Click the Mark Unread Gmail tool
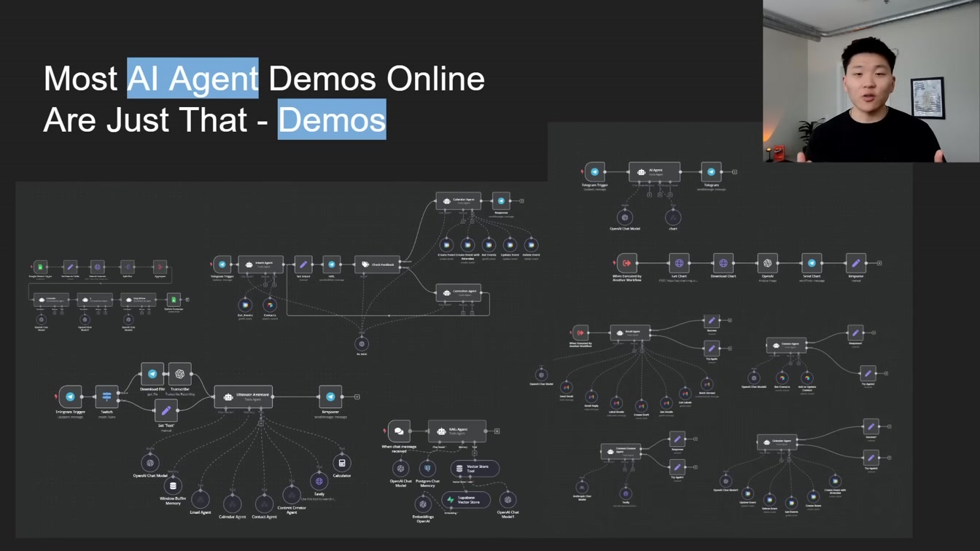Image resolution: width=980 pixels, height=551 pixels. [707, 384]
